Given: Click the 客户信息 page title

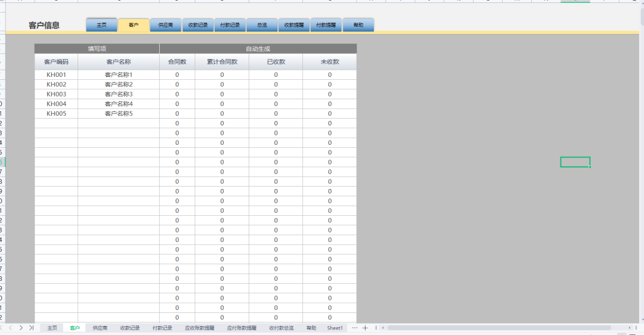Looking at the screenshot, I should coord(44,25).
